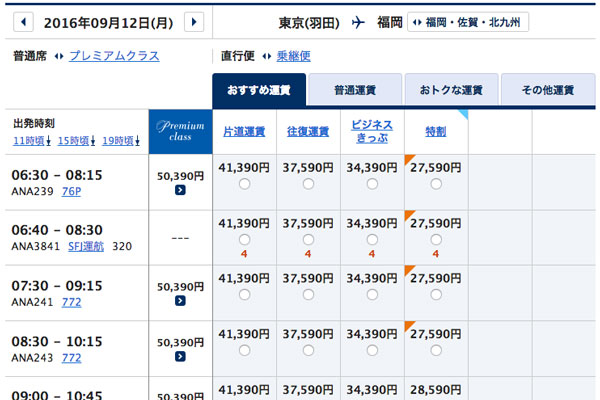Select the おすすめ運賃 tab
The width and height of the screenshot is (600, 400).
[259, 90]
